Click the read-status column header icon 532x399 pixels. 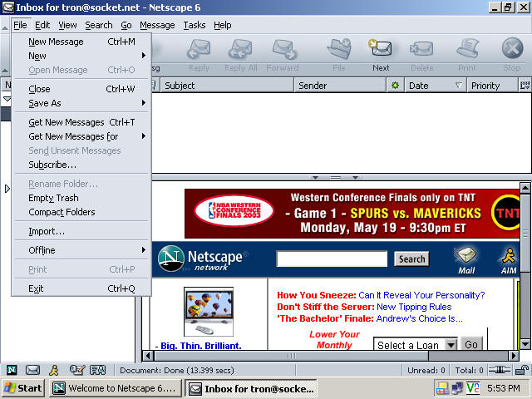(395, 86)
